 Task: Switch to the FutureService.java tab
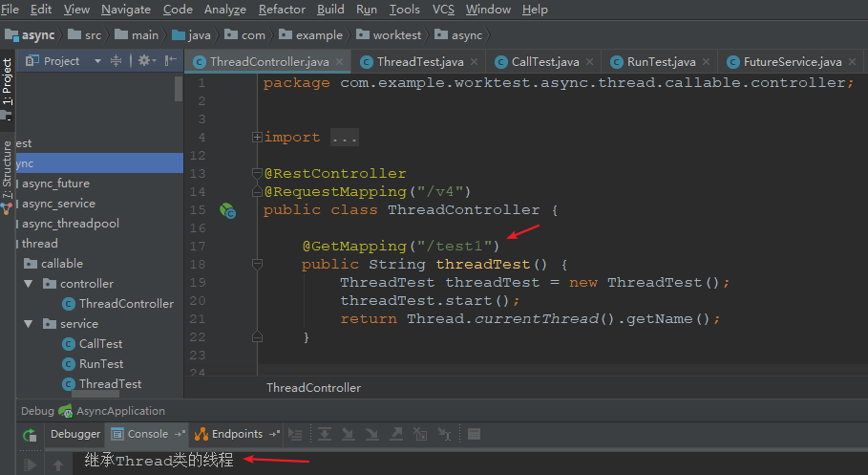793,61
